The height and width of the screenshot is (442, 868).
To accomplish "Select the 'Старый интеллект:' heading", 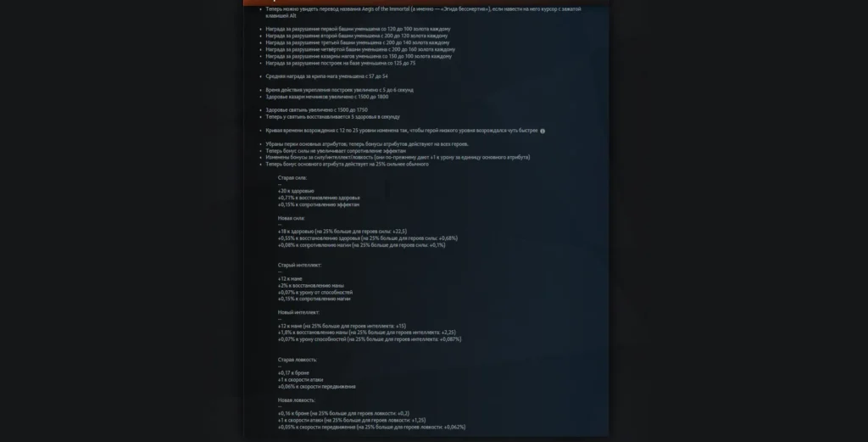I will coord(299,266).
